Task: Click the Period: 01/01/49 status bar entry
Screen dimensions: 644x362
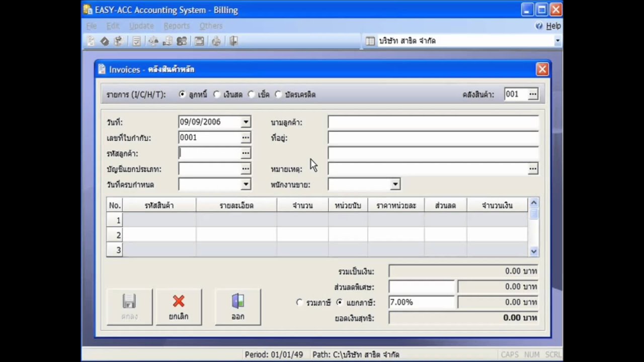Action: point(274,354)
